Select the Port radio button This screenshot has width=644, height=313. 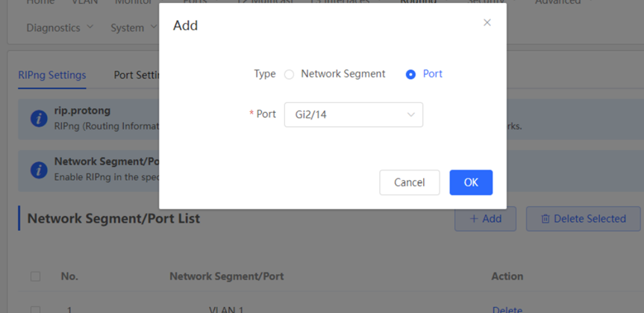(410, 75)
